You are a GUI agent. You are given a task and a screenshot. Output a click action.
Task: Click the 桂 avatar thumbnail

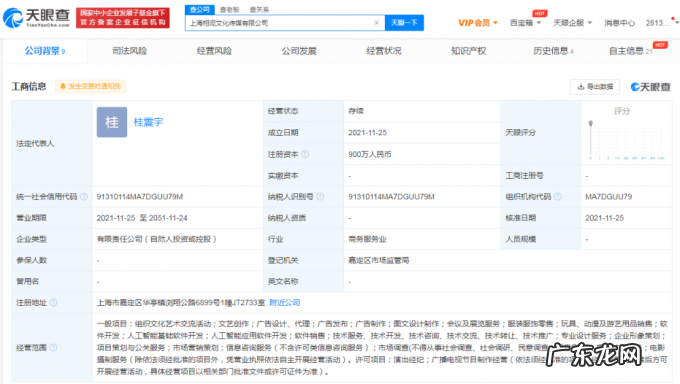[112, 122]
